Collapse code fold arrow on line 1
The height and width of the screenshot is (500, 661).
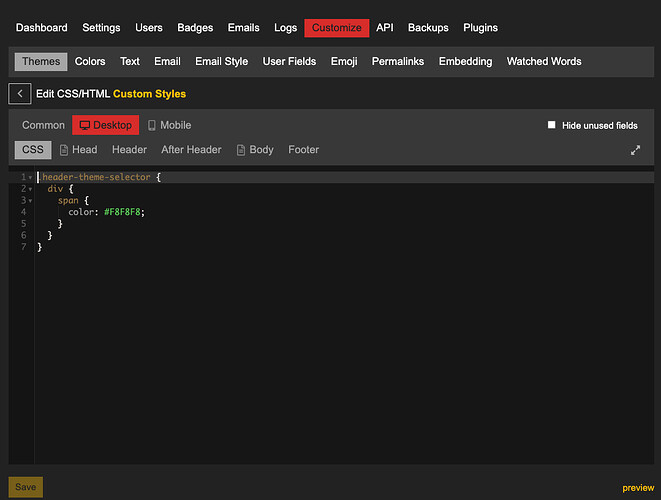(30, 177)
